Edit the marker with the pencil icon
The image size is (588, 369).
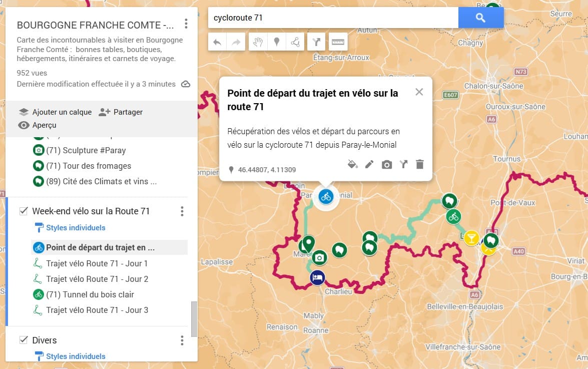pos(369,164)
